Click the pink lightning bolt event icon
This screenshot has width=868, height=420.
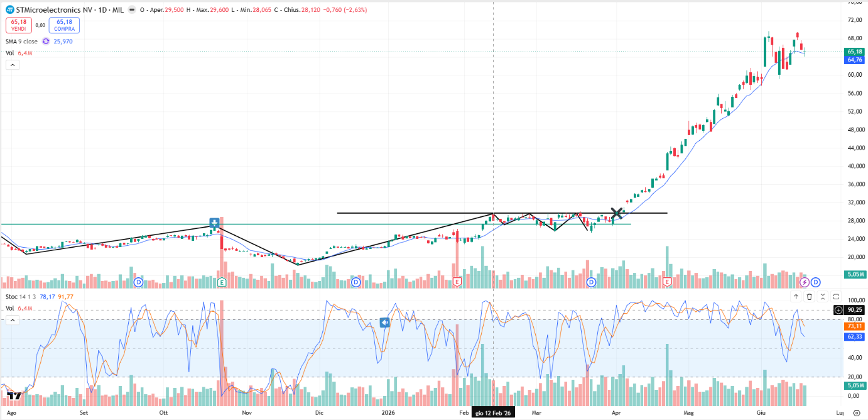click(804, 282)
